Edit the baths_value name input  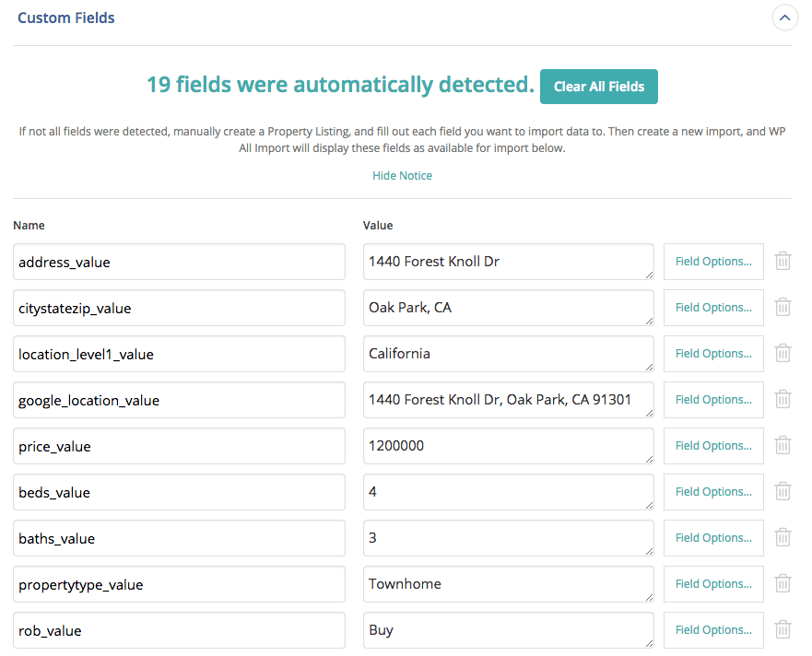click(179, 538)
